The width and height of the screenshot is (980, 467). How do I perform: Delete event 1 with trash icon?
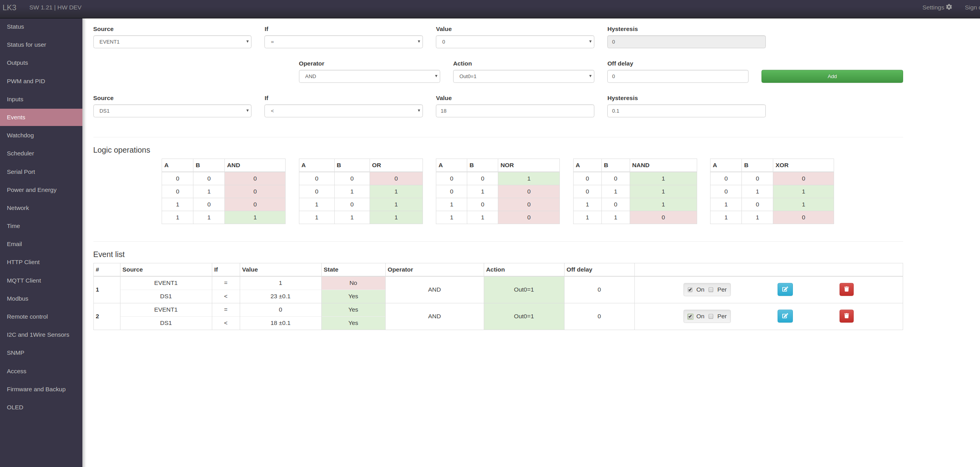pyautogui.click(x=846, y=290)
